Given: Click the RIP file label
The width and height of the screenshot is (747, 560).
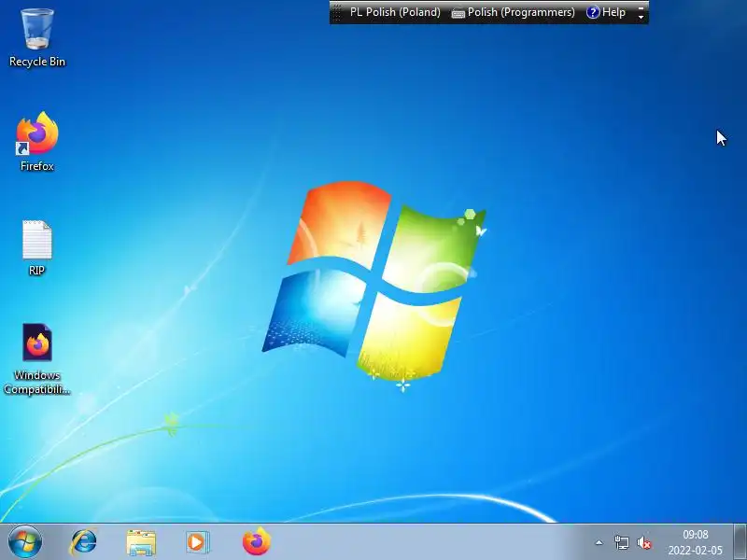Looking at the screenshot, I should click(36, 271).
